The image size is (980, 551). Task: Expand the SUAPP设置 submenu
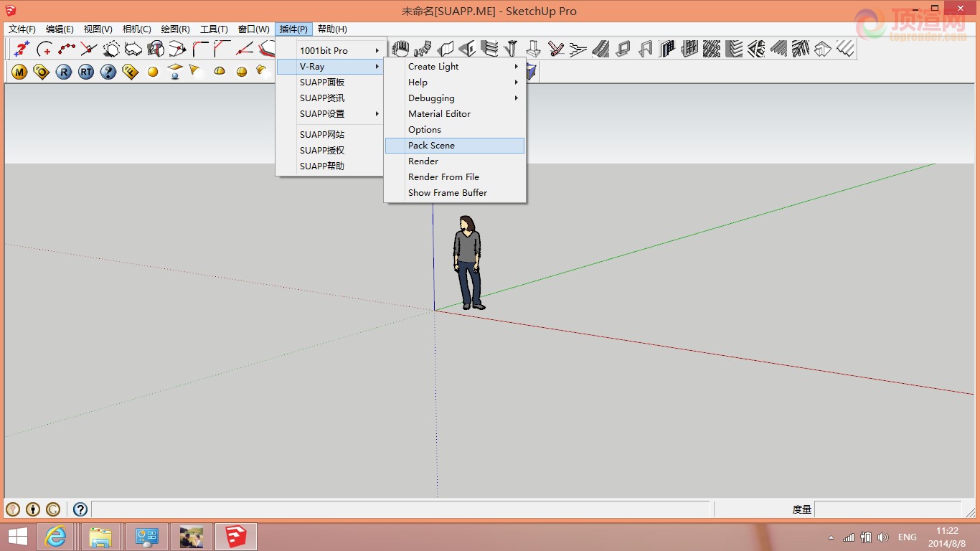(x=330, y=113)
